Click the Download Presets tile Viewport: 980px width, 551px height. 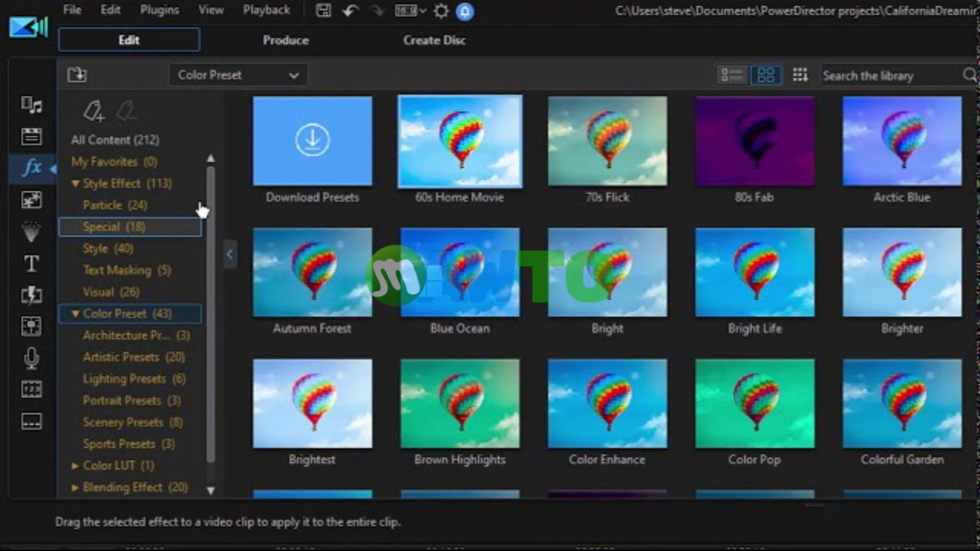[x=312, y=141]
